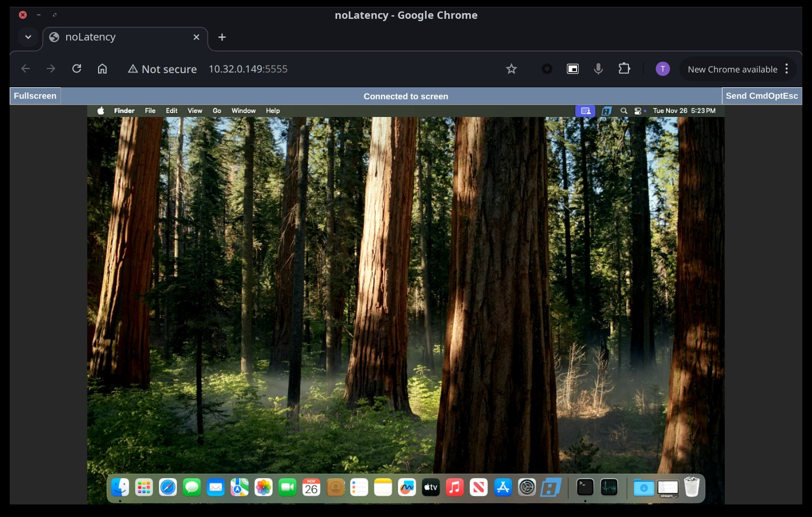Open Trash in the dock
The image size is (812, 517).
click(x=692, y=487)
